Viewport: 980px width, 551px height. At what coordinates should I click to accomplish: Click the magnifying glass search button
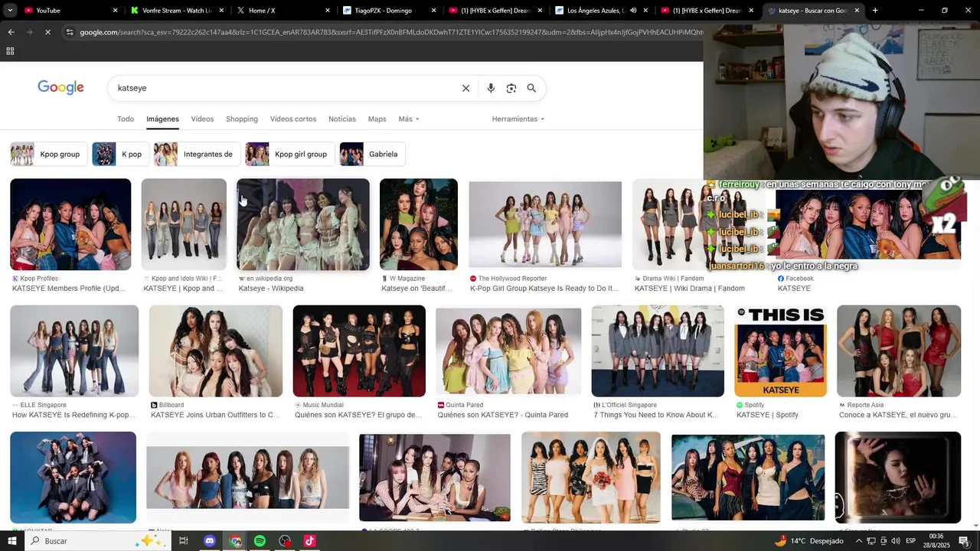(531, 88)
